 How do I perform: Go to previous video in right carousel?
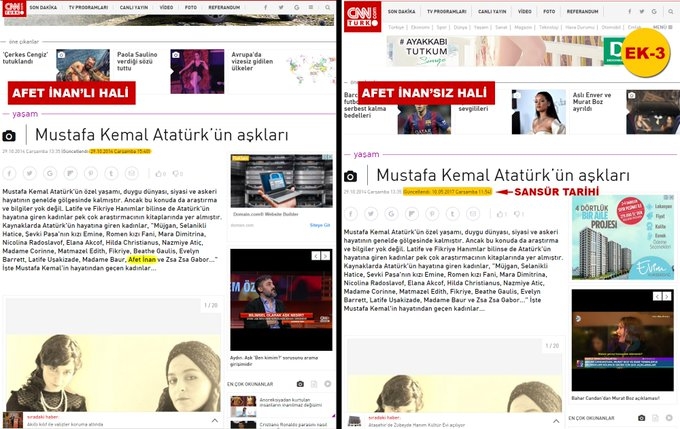coord(657,296)
